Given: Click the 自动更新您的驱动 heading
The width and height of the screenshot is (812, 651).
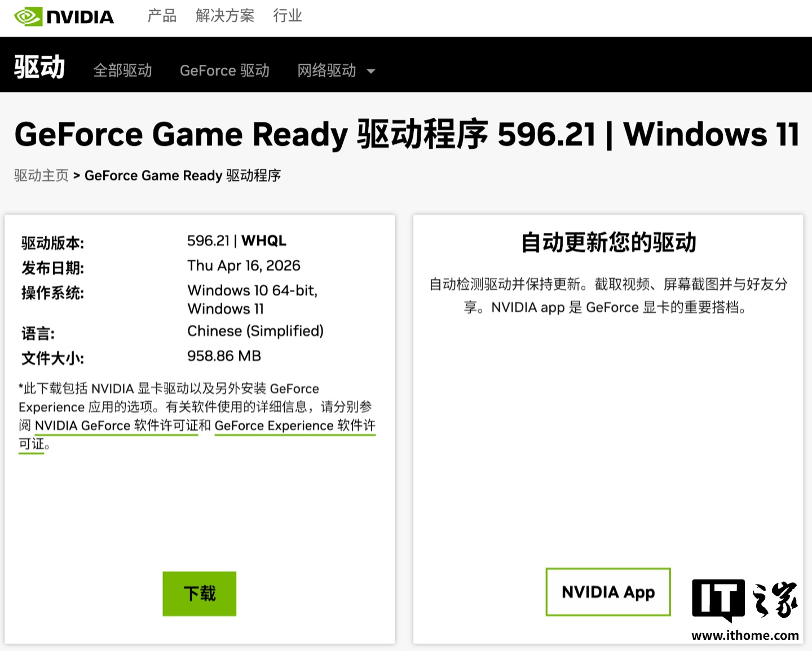Looking at the screenshot, I should coord(608,243).
